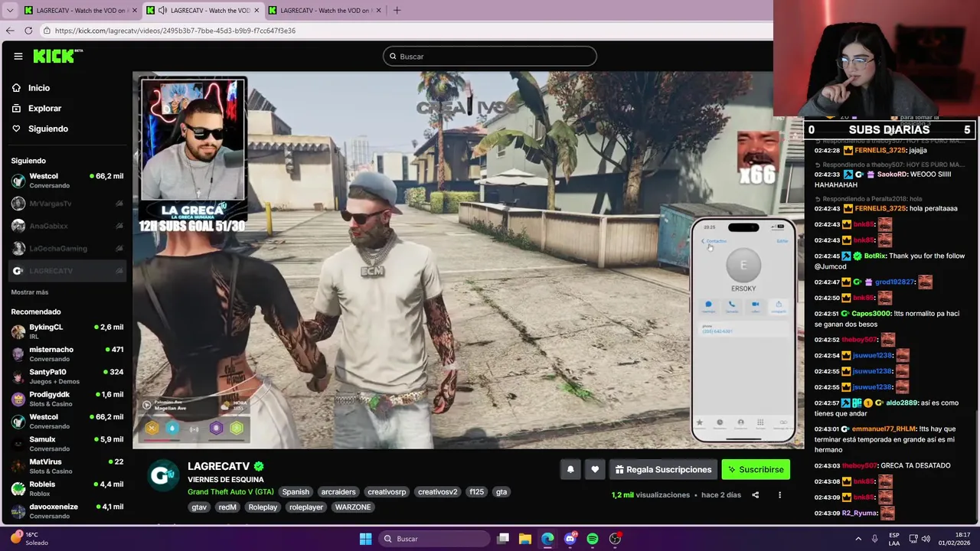
Task: Mute the audio-playing browser tab
Action: click(162, 10)
